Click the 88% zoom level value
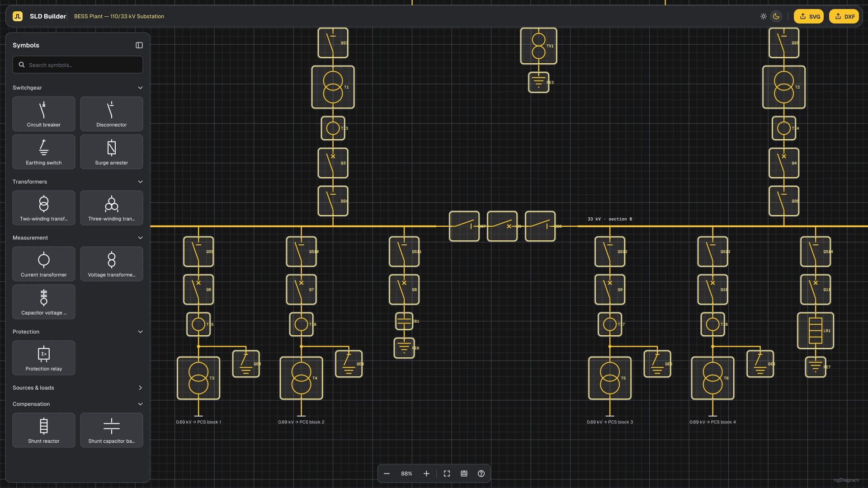The height and width of the screenshot is (488, 868). coord(406,474)
